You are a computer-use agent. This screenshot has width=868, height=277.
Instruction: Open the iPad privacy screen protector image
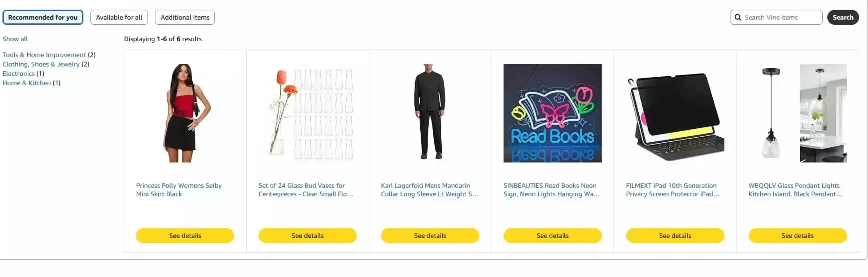point(675,113)
